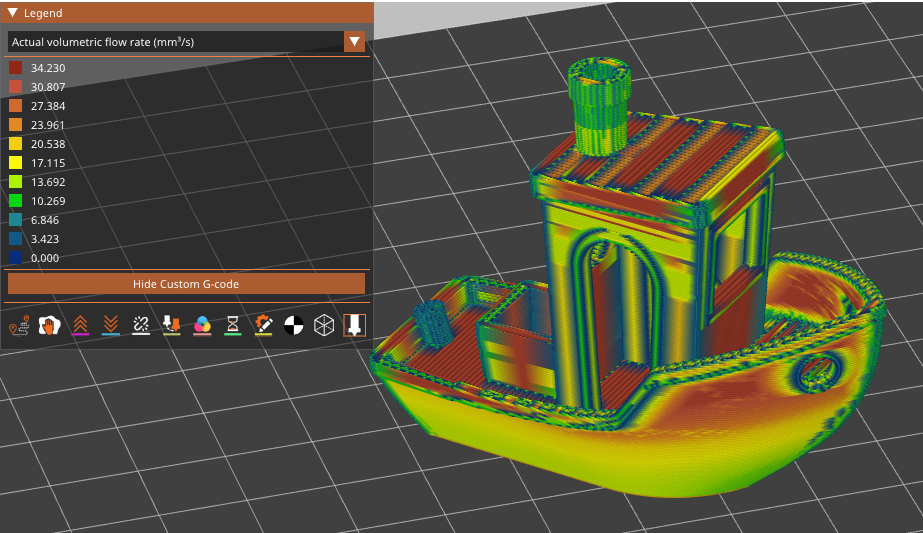This screenshot has height=533, width=923.
Task: Select the 17.115 legend value
Action: coord(48,163)
